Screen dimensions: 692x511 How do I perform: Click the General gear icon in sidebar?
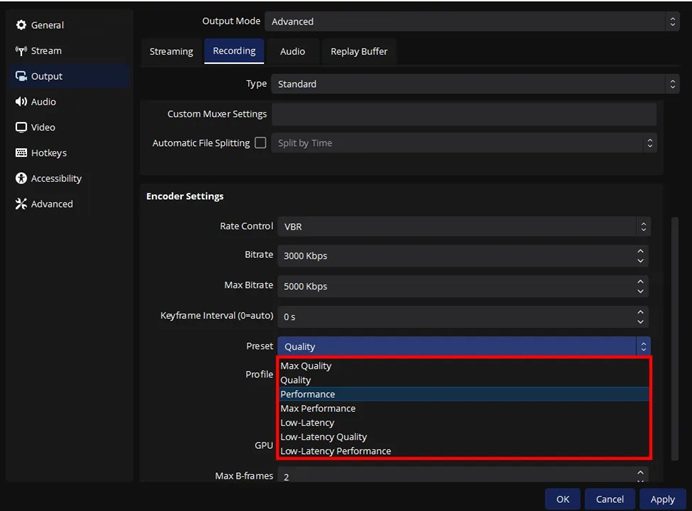tap(21, 25)
